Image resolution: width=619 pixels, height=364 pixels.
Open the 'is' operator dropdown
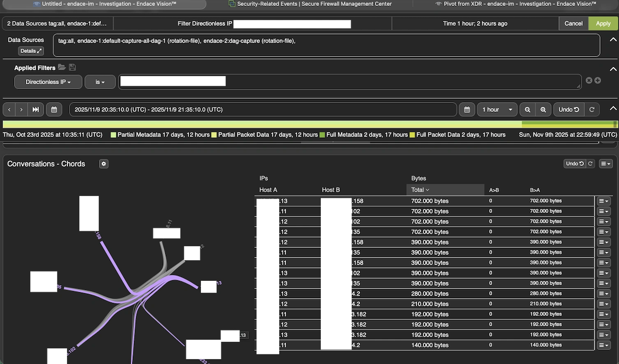coord(100,82)
